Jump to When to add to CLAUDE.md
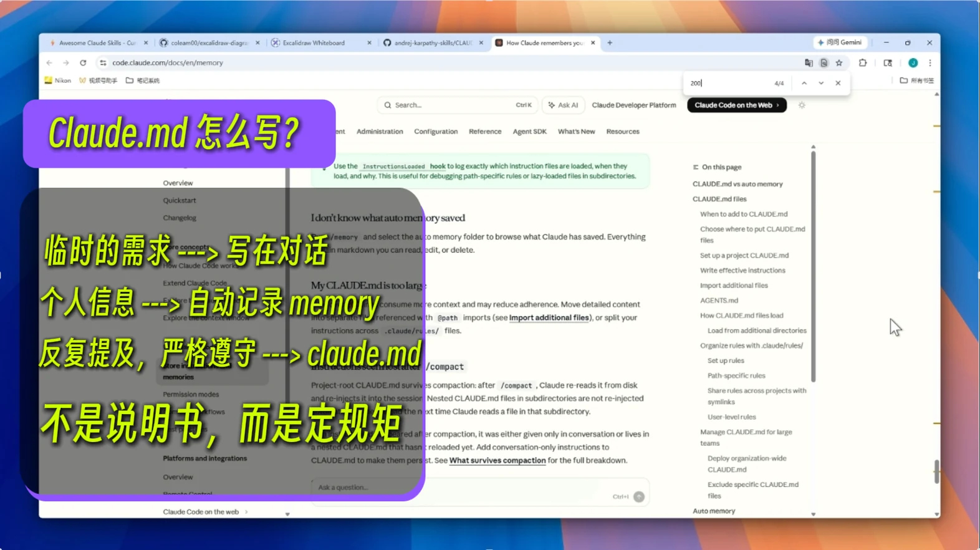This screenshot has width=980, height=550. coord(744,214)
